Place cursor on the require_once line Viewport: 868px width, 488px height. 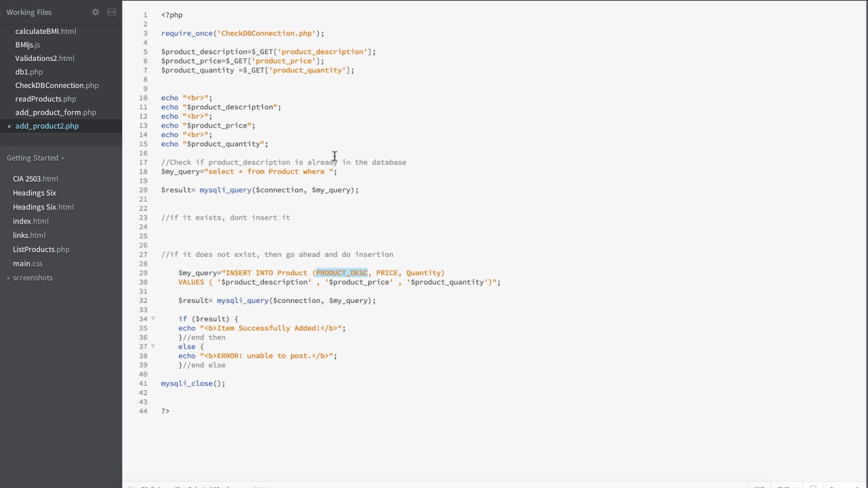243,33
